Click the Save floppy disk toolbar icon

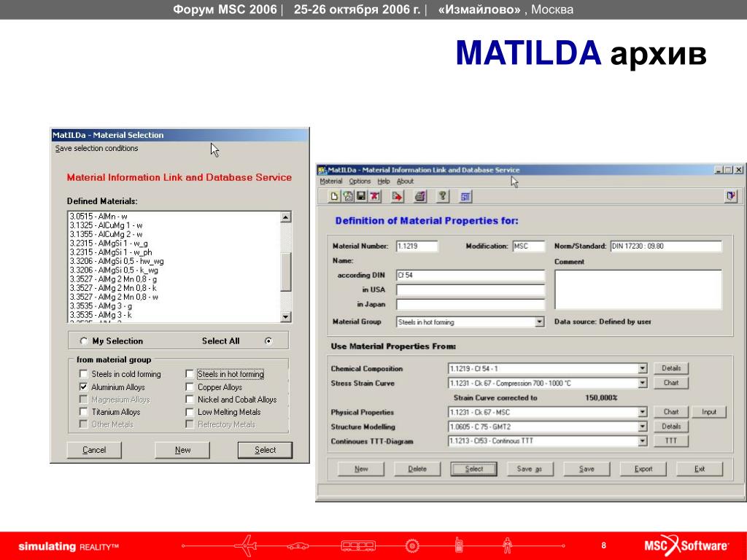[x=361, y=196]
